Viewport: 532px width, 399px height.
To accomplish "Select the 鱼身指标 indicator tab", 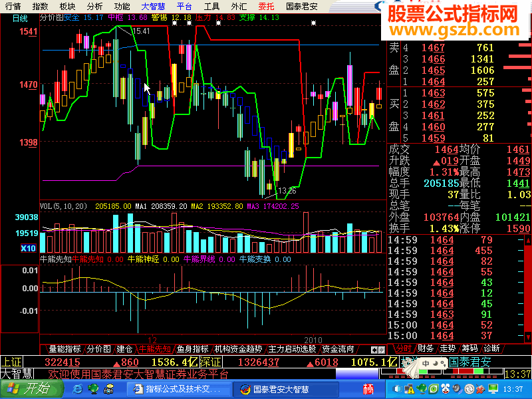I will [x=192, y=348].
